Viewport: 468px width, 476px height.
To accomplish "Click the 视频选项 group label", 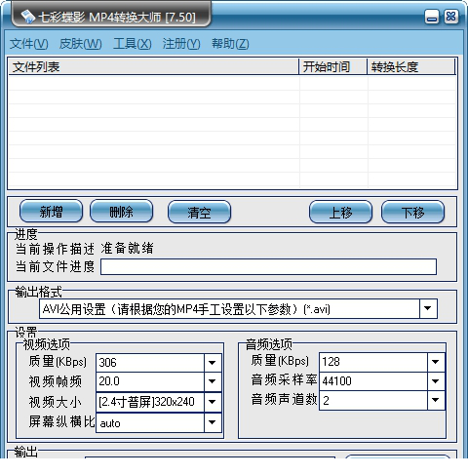I will click(47, 344).
